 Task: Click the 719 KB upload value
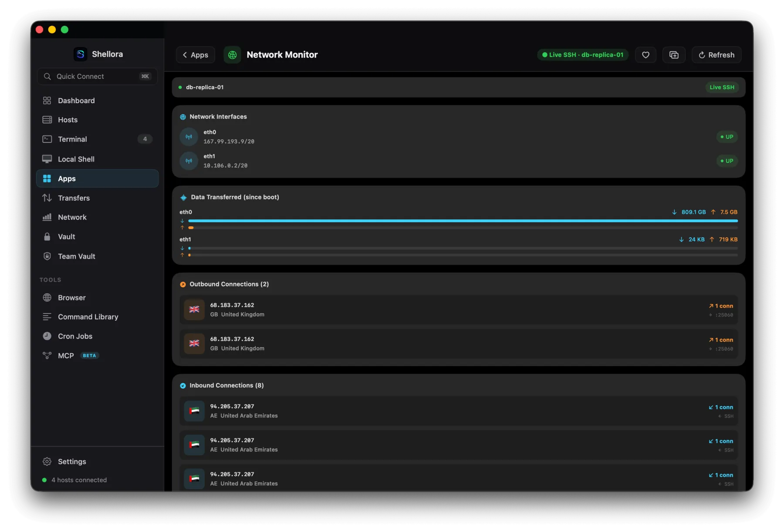(x=728, y=239)
